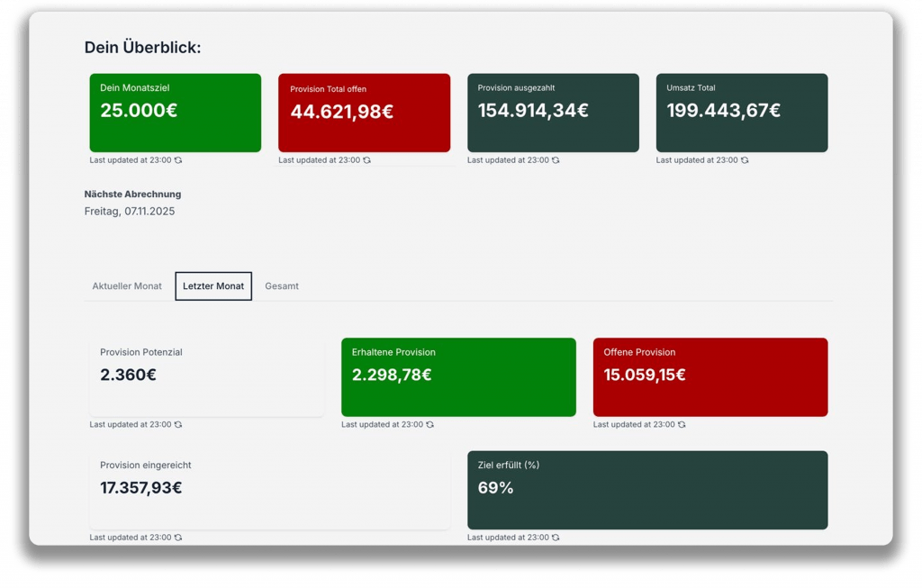Select the Letzter Monat tab

pyautogui.click(x=213, y=286)
